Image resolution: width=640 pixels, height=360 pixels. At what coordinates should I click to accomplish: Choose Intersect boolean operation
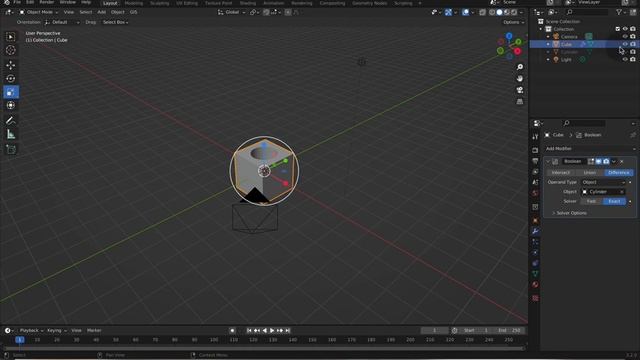pos(560,173)
